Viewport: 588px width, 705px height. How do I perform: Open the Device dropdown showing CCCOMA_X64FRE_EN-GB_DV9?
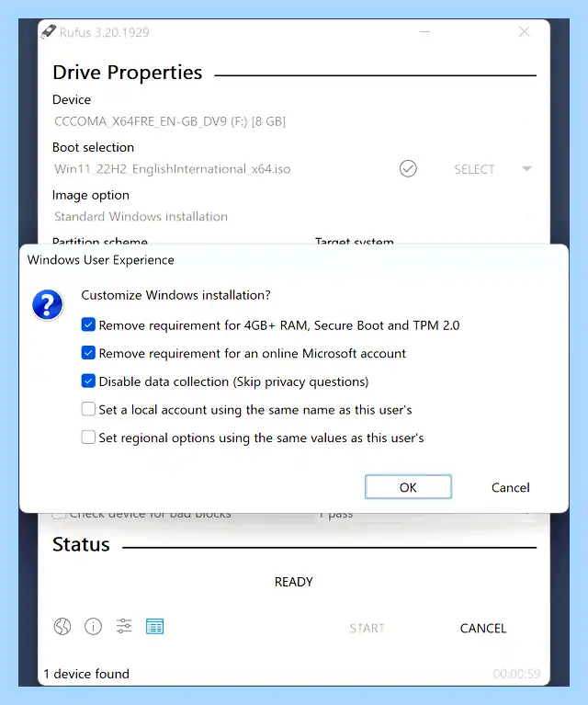coord(294,121)
